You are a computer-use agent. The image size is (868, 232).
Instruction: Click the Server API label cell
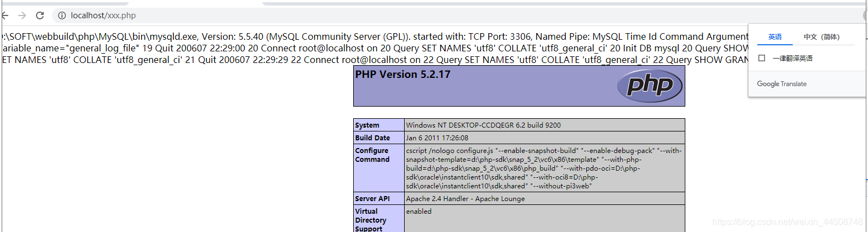pos(379,198)
